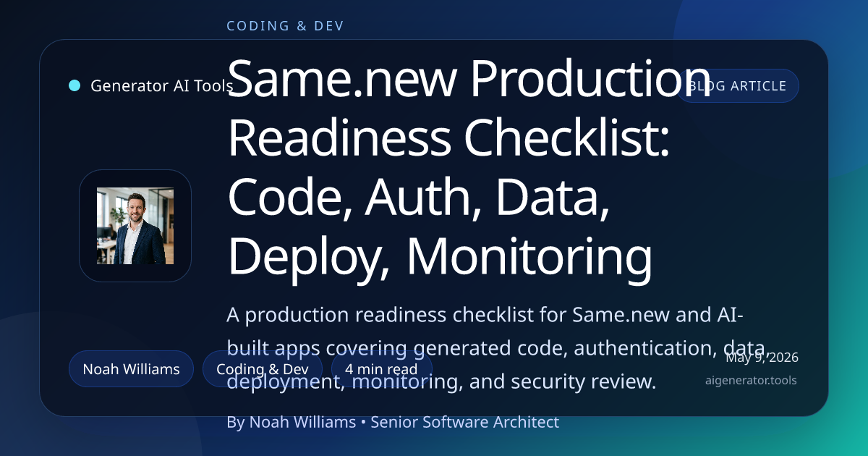Open the author portrait thumbnail
868x456 pixels.
pos(135,226)
